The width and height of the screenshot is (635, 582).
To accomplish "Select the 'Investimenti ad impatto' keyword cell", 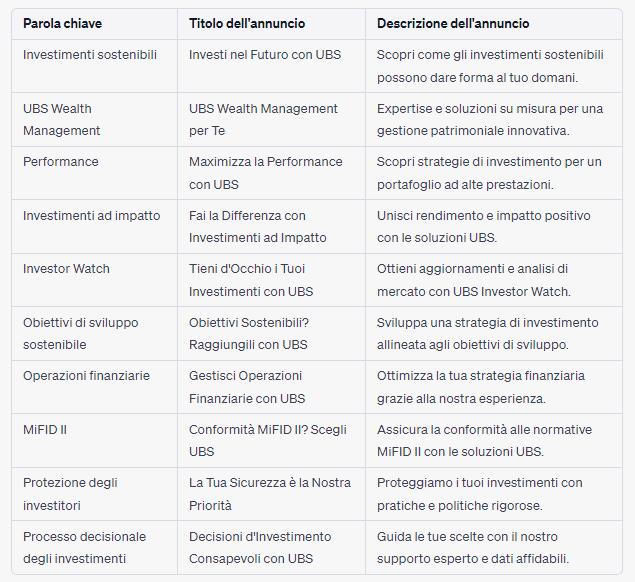I will click(x=91, y=215).
